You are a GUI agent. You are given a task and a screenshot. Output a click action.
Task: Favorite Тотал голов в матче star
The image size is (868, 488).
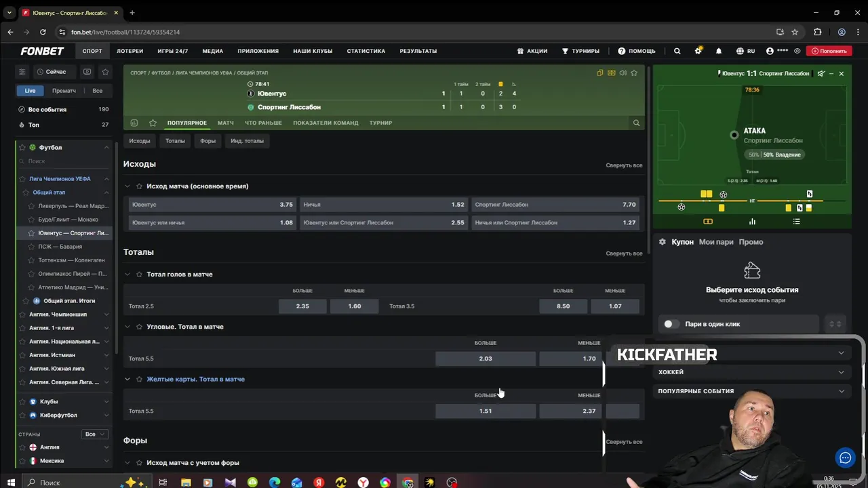pyautogui.click(x=140, y=274)
